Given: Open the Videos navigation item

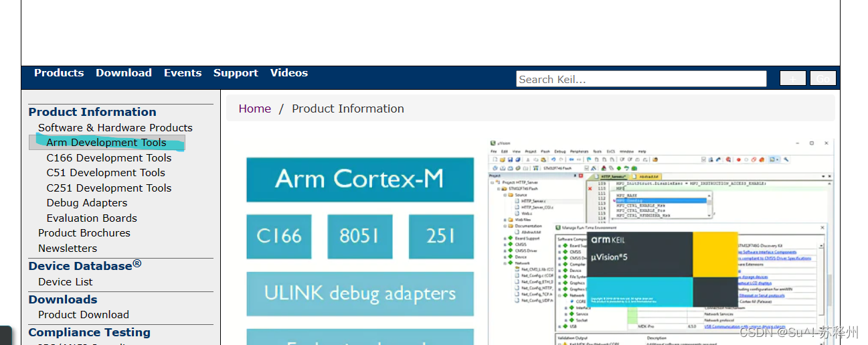Looking at the screenshot, I should tap(289, 73).
